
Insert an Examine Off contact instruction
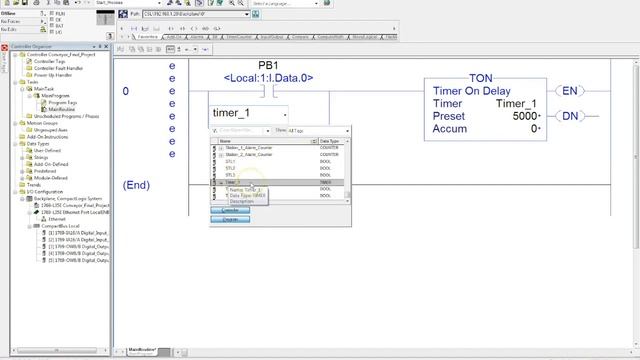(x=182, y=29)
